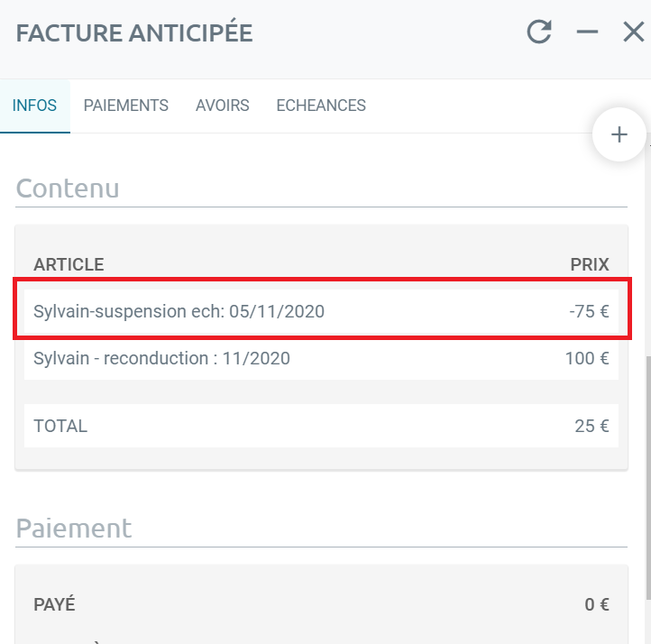Show the ECHEANCES tab
This screenshot has width=651, height=644.
click(321, 106)
